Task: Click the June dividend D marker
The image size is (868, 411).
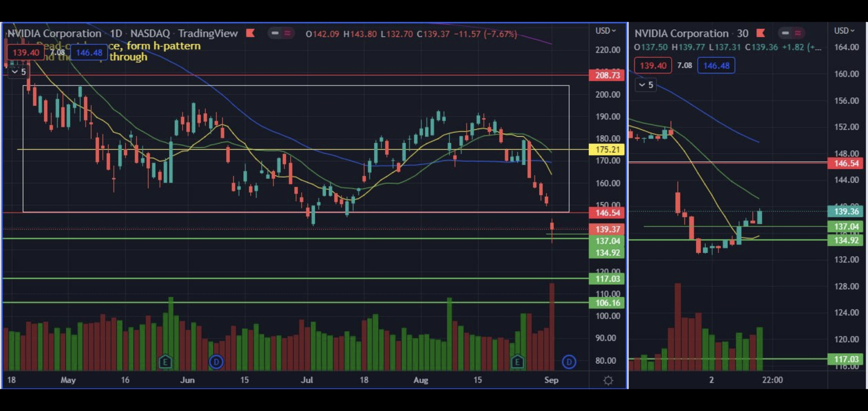Action: click(216, 362)
